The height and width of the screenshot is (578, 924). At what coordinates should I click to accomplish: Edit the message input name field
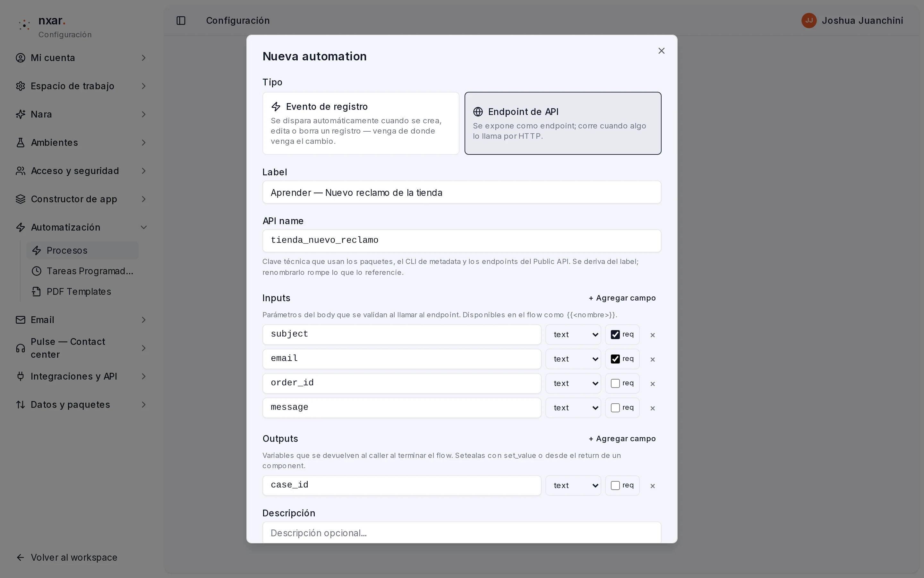402,408
